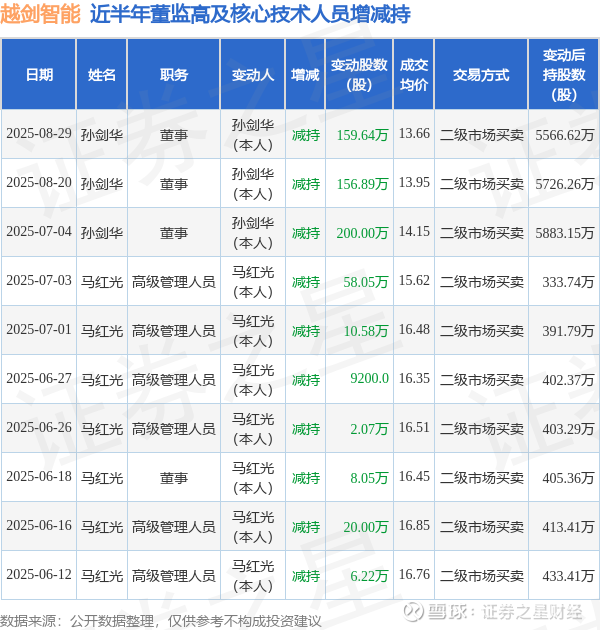This screenshot has height=630, width=600.
Task: Click the 10.58万 share change value
Action: (x=365, y=331)
